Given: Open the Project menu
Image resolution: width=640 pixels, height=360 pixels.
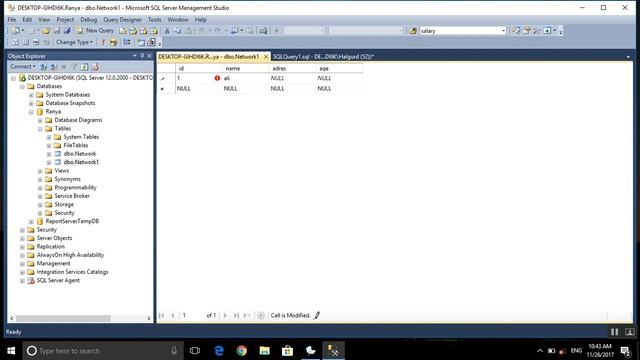Looking at the screenshot, I should 65,20.
